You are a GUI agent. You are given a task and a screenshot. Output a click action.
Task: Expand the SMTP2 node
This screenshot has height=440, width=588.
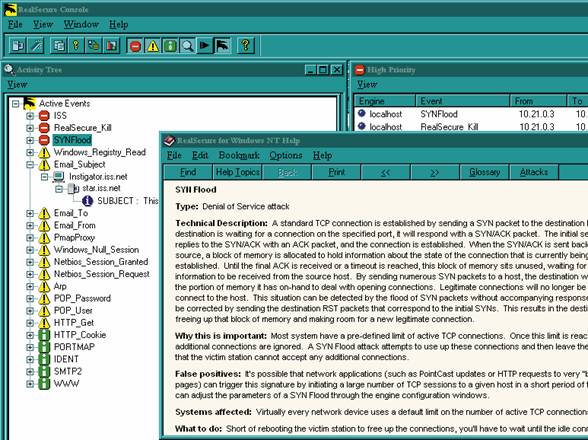click(30, 372)
